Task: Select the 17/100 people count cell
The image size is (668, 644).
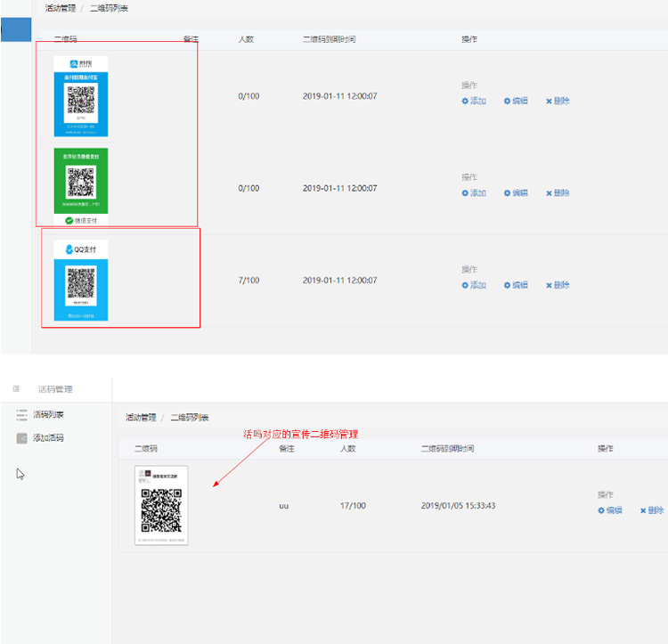Action: coord(353,506)
